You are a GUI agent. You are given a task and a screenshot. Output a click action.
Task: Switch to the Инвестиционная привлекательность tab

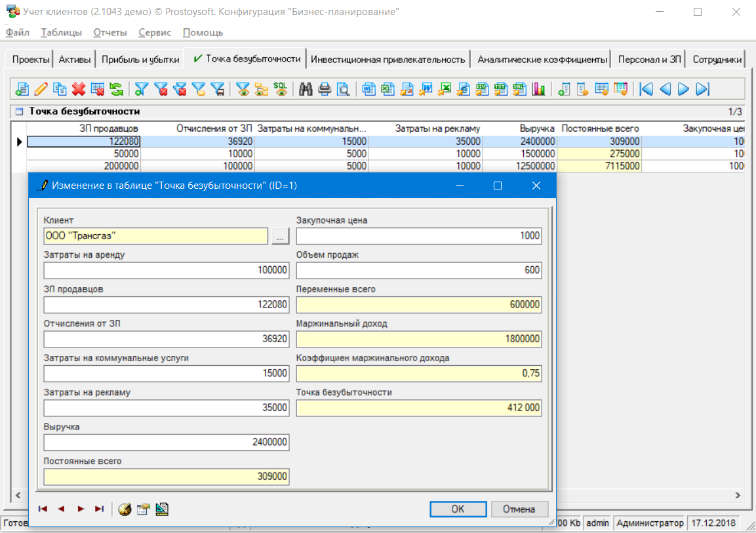388,59
